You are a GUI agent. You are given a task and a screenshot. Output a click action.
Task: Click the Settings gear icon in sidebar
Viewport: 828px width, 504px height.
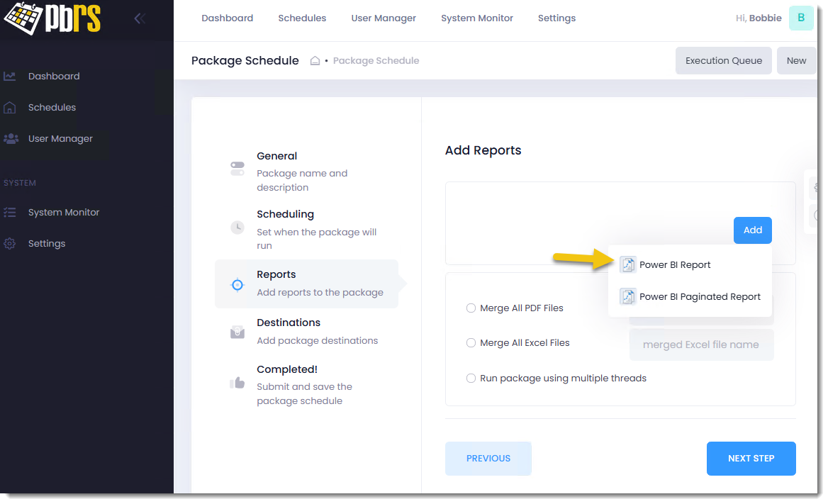tap(10, 244)
